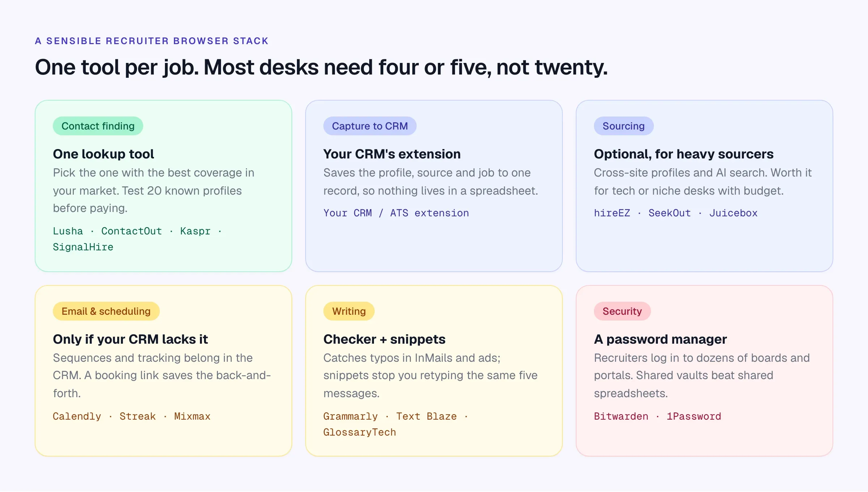Click the 'Kaspr' tool name
Image resolution: width=868 pixels, height=492 pixels.
195,231
